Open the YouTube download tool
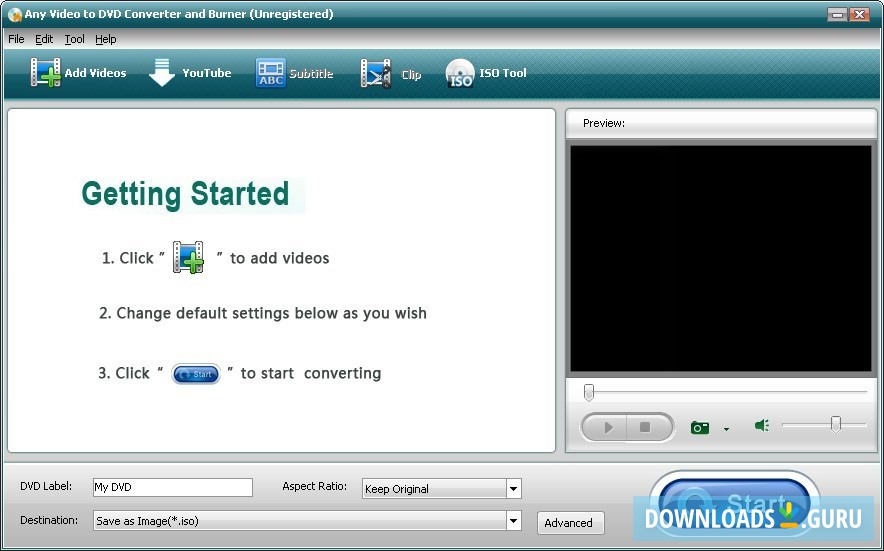The width and height of the screenshot is (884, 551). click(190, 73)
